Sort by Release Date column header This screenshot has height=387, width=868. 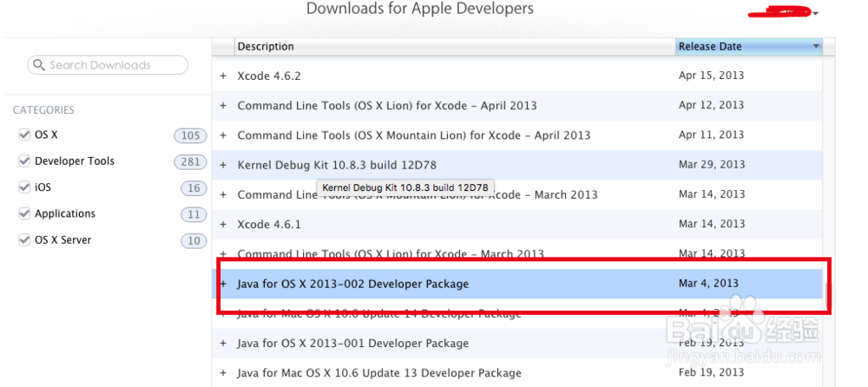(x=748, y=47)
